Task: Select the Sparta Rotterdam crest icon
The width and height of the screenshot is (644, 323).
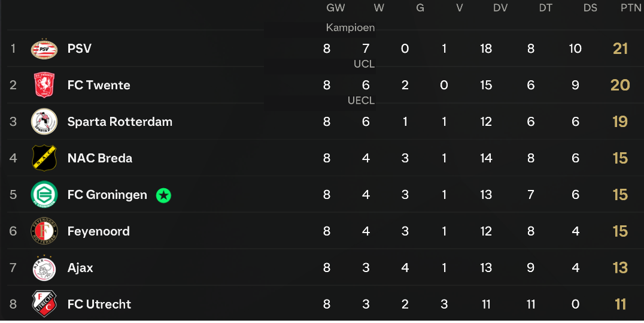Action: [x=44, y=122]
